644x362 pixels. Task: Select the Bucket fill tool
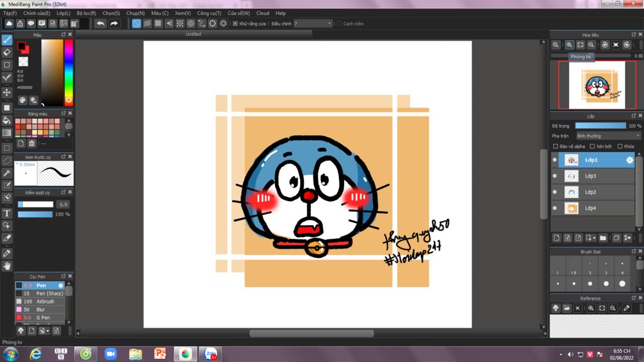[6, 120]
